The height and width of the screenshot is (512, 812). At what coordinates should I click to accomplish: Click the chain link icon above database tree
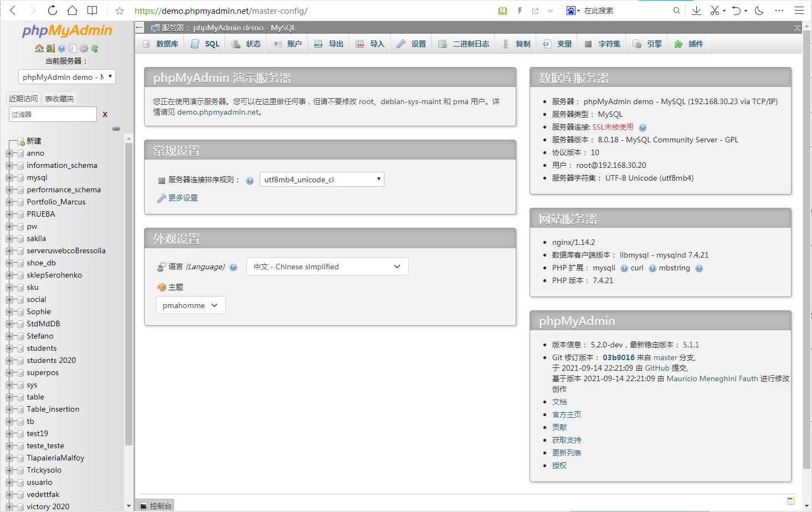pos(116,129)
